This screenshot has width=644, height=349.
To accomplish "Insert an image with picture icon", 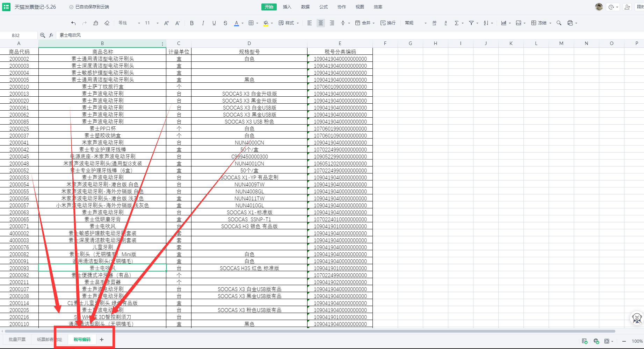I will click(x=519, y=23).
